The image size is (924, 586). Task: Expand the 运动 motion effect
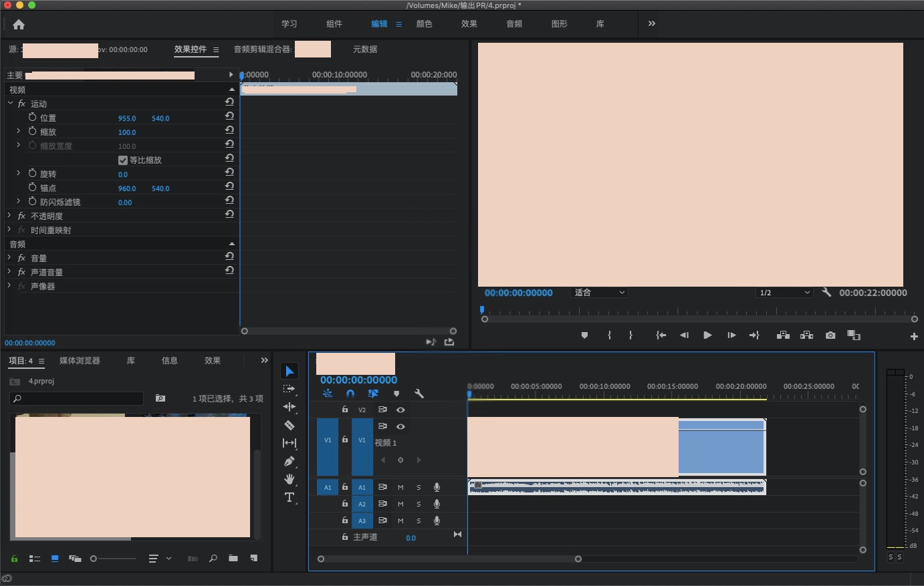click(10, 103)
